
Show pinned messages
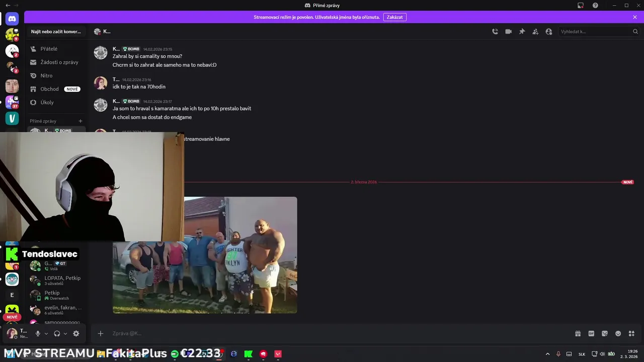pyautogui.click(x=522, y=31)
